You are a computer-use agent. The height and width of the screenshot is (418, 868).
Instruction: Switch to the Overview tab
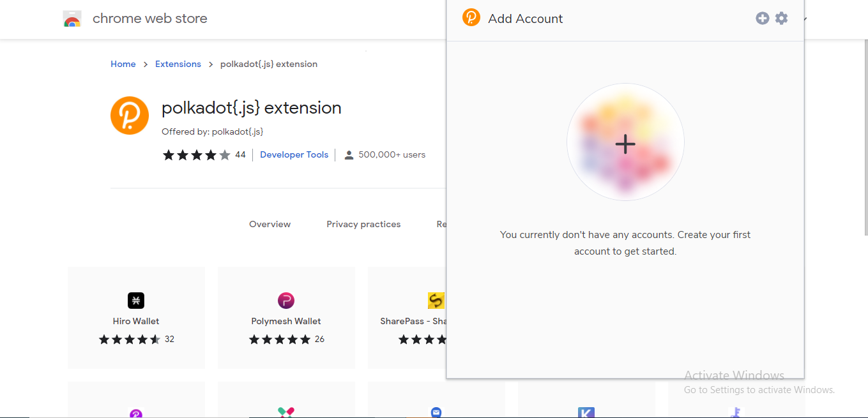click(x=270, y=224)
